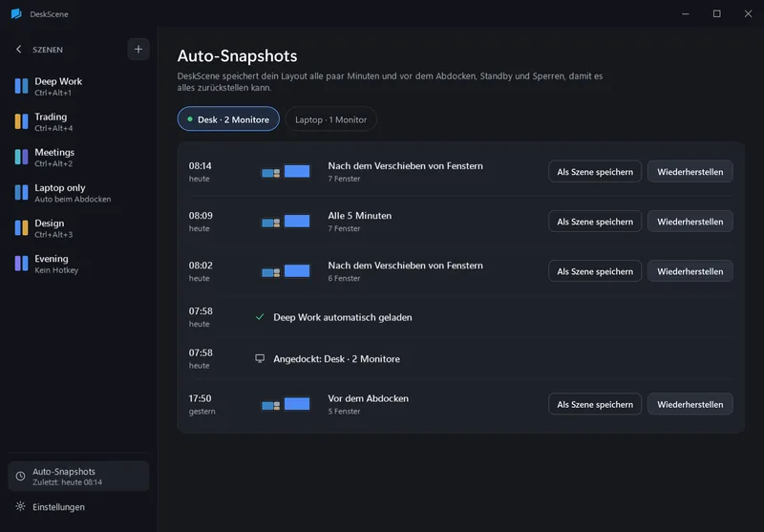764x532 pixels.
Task: Open the monitor layout thumbnail for 08:14
Action: 286,172
